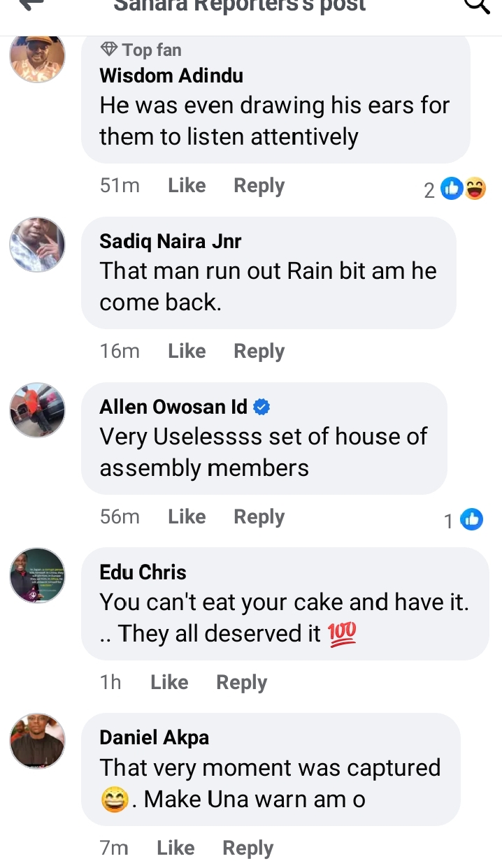Open Daniel Akpa's name link
The height and width of the screenshot is (868, 502).
[x=155, y=737]
